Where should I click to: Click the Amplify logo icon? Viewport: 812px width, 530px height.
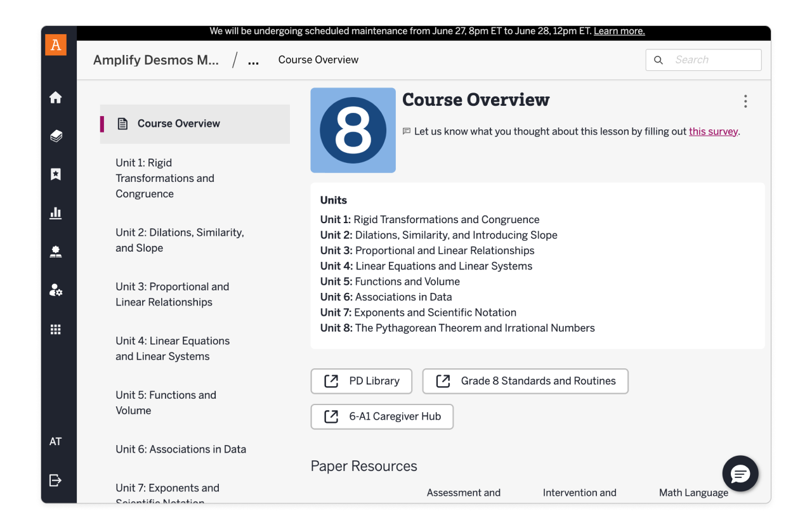pos(56,45)
